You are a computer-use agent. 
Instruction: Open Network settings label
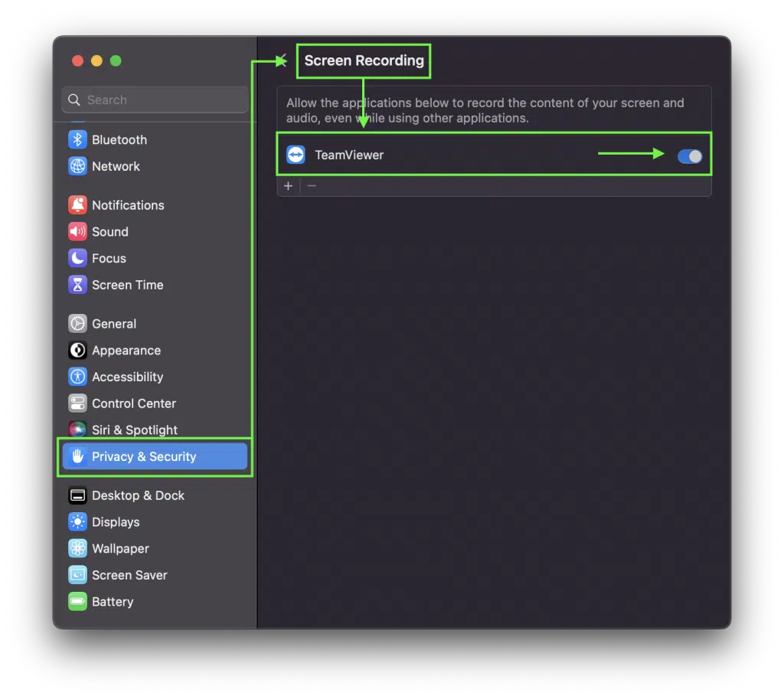(x=116, y=166)
